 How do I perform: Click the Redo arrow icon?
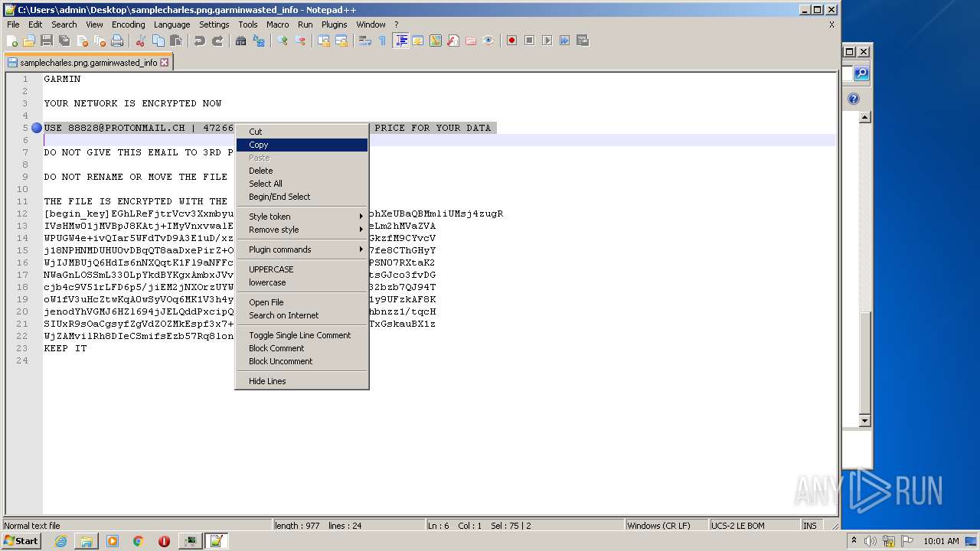pos(217,41)
